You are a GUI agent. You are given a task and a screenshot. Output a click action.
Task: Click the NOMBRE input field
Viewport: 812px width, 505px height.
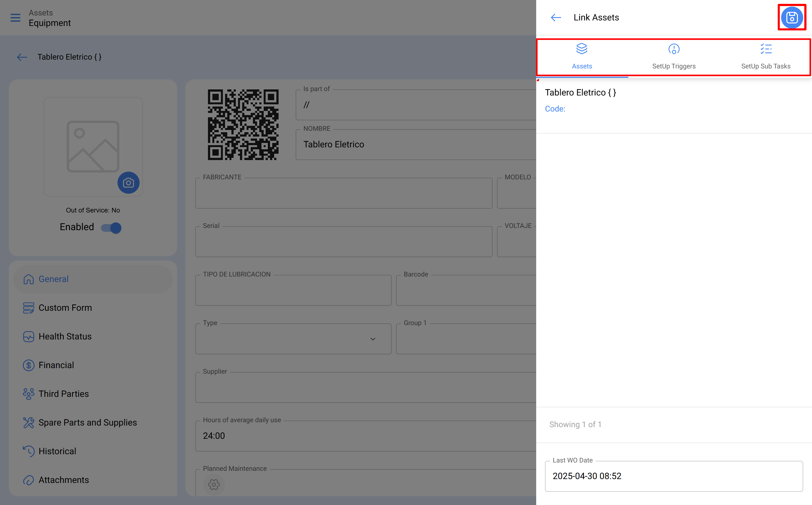pos(416,145)
